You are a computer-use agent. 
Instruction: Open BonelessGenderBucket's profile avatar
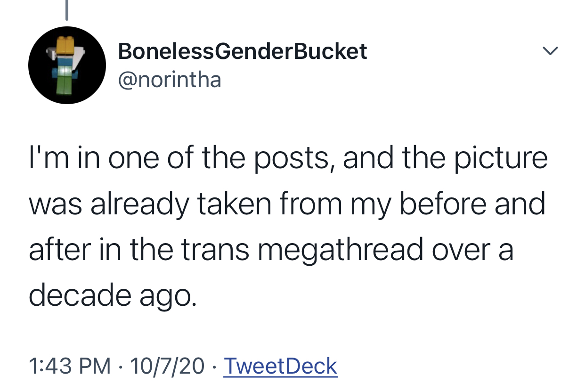tap(67, 65)
